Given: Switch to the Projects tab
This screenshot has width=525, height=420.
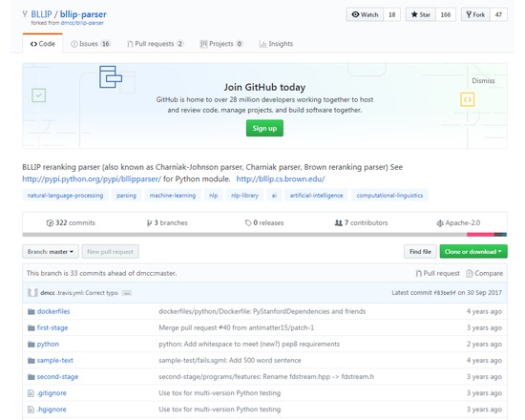Looking at the screenshot, I should click(x=221, y=44).
